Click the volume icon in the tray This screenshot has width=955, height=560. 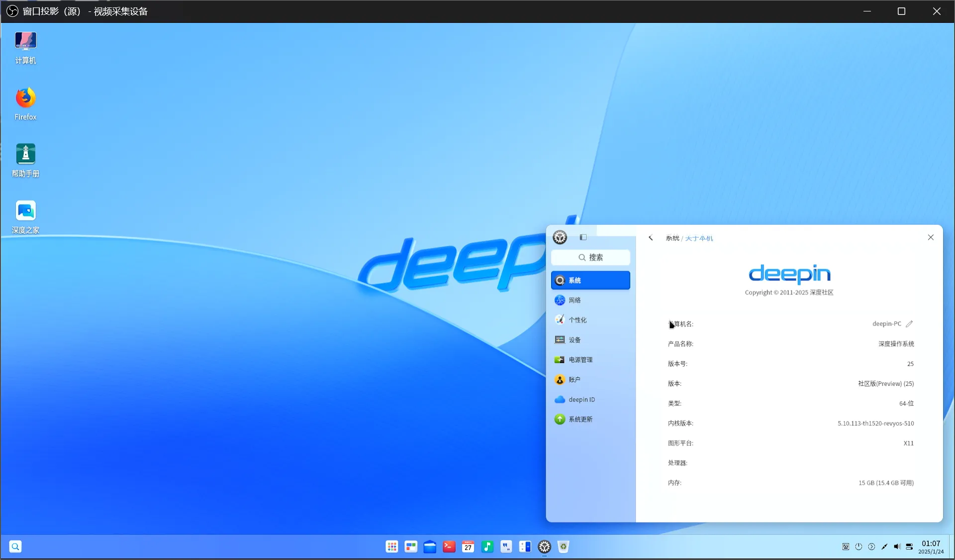[897, 547]
